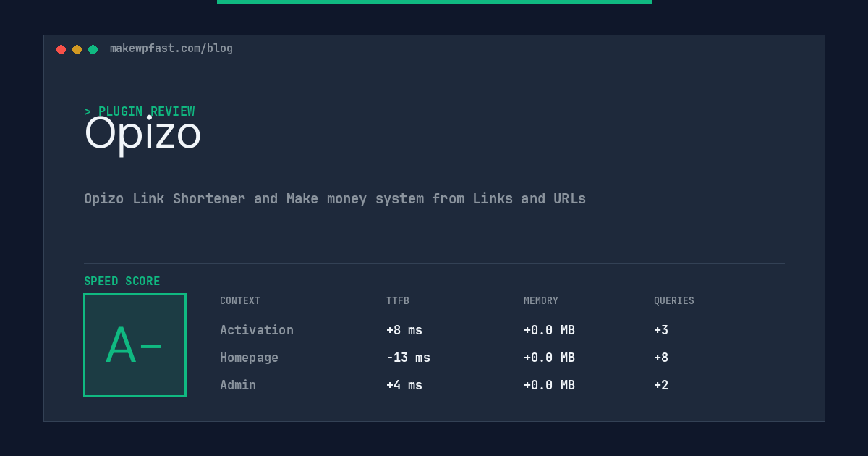Image resolution: width=868 pixels, height=456 pixels.
Task: Select the Homepage row label
Action: point(249,358)
